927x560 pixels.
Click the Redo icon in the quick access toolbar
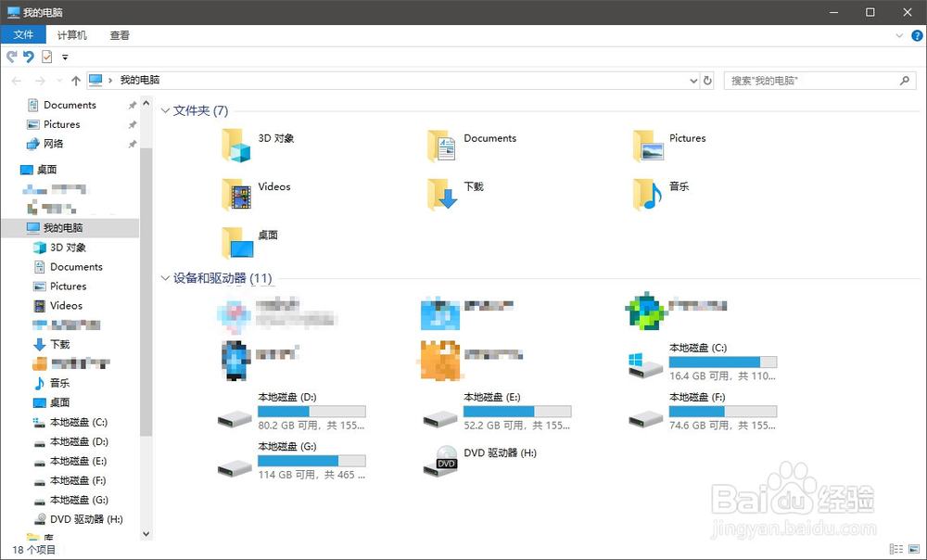pyautogui.click(x=11, y=57)
